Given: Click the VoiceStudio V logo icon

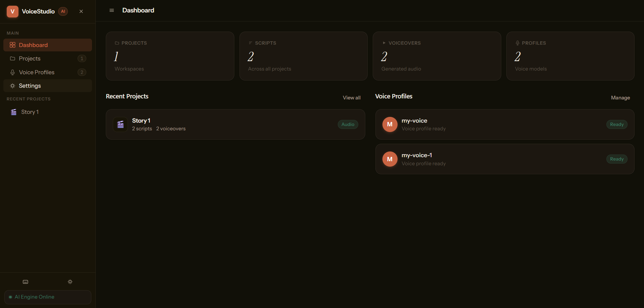Looking at the screenshot, I should (x=12, y=11).
